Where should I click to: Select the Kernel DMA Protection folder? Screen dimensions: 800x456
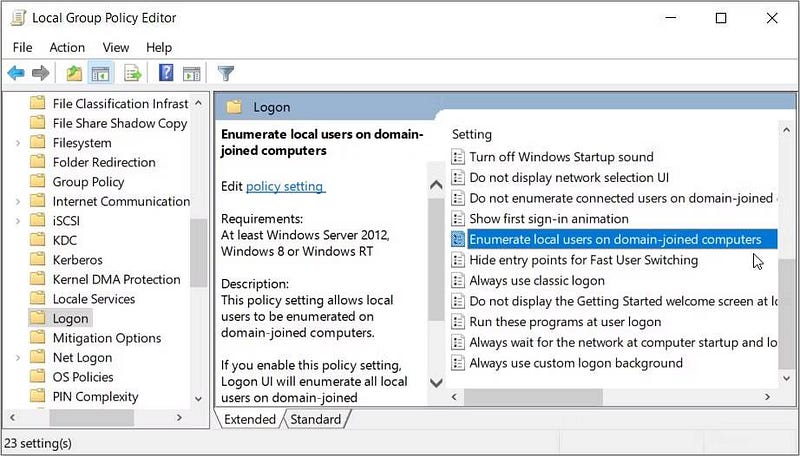(x=116, y=279)
